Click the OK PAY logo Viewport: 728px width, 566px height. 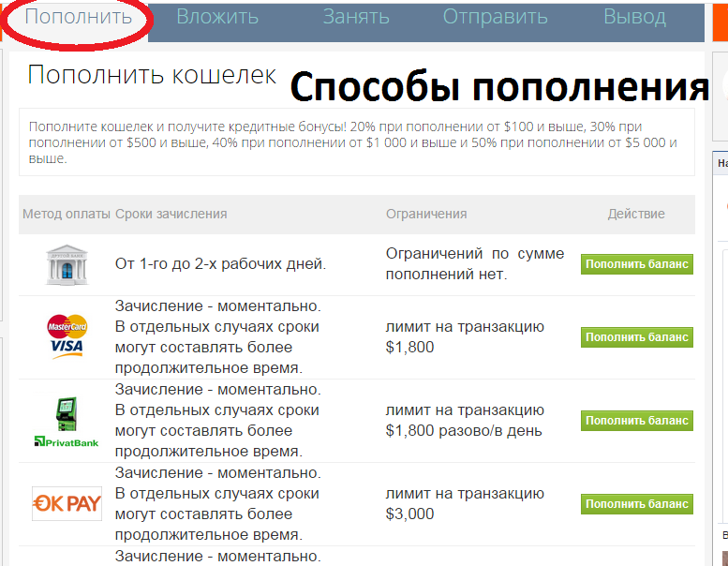(x=67, y=504)
